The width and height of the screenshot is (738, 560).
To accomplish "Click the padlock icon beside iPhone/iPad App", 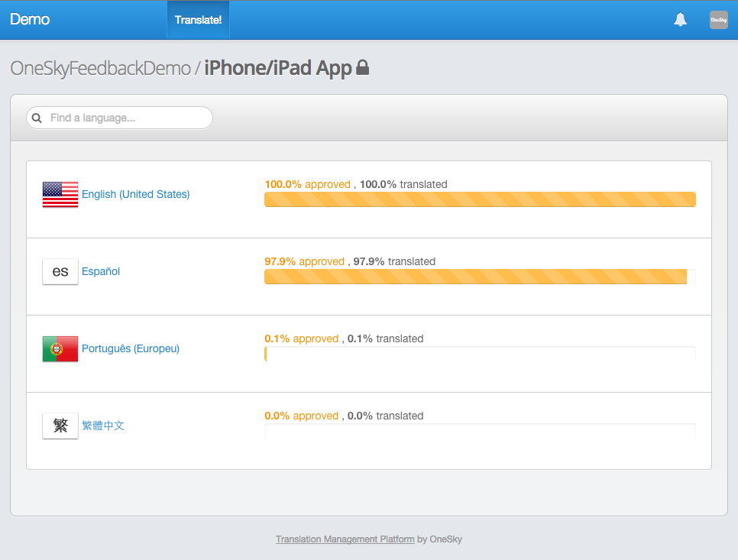I will click(362, 67).
